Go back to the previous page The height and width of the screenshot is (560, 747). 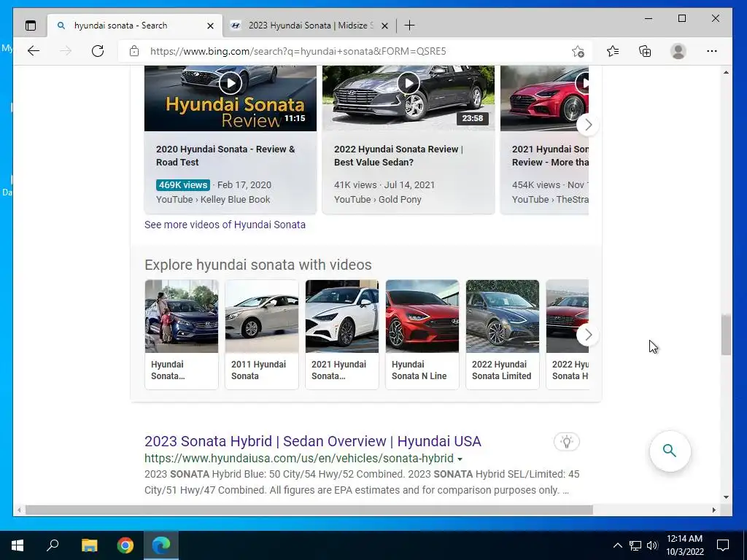[x=34, y=51]
